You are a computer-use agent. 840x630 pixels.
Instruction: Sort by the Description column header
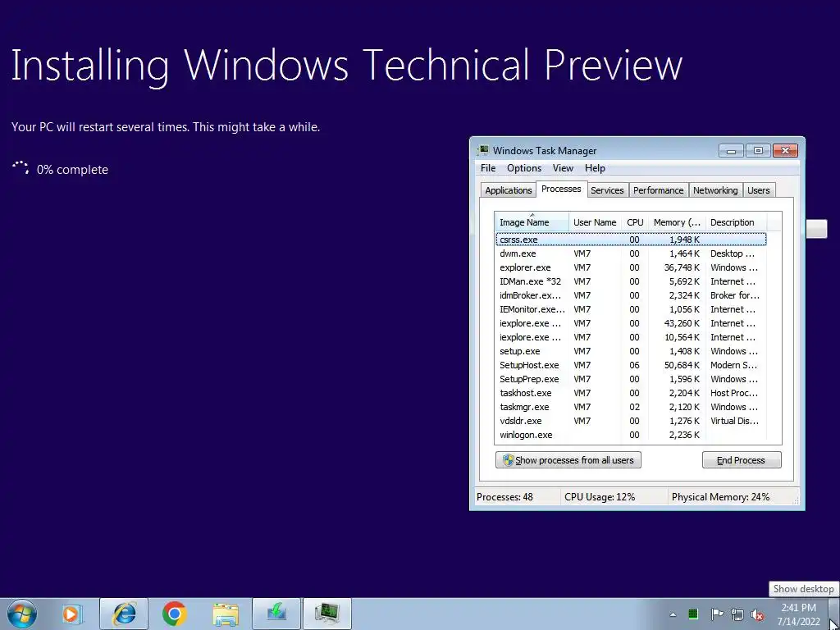pos(736,222)
